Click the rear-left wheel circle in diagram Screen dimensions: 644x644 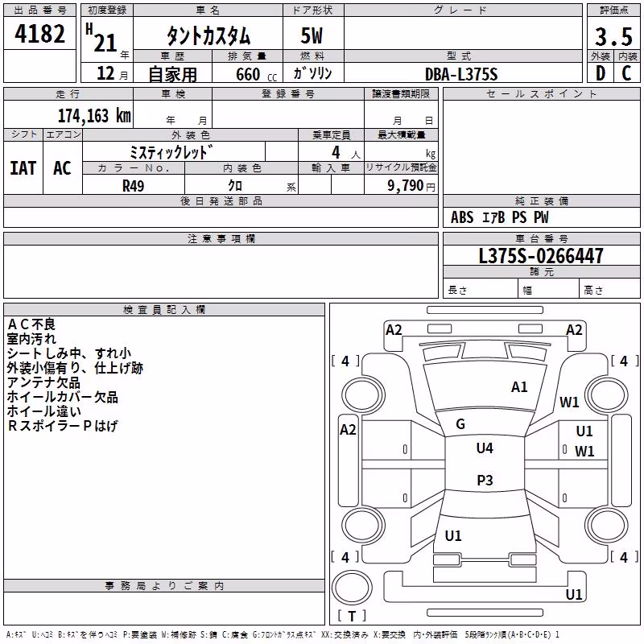click(363, 526)
